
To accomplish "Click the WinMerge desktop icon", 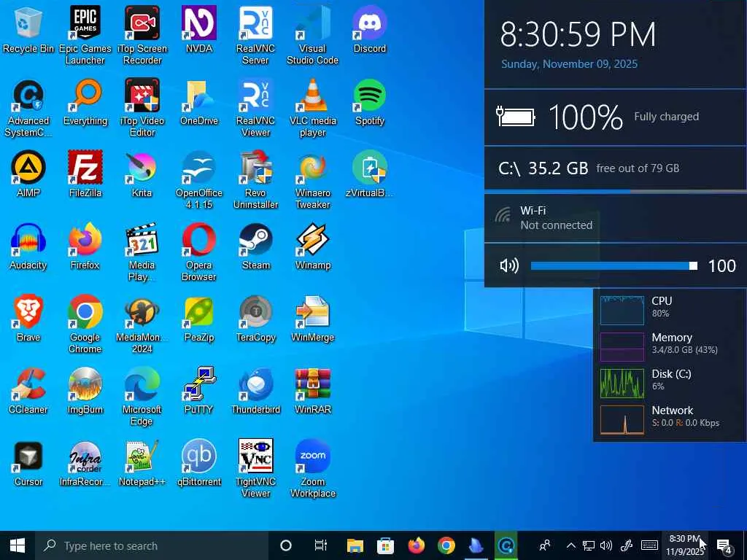I will click(312, 318).
